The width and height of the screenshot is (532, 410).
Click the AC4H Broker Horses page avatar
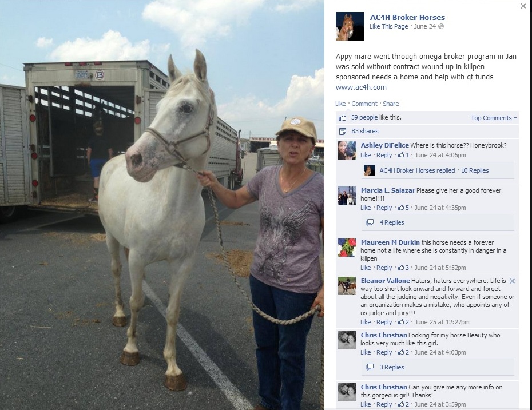[x=350, y=26]
